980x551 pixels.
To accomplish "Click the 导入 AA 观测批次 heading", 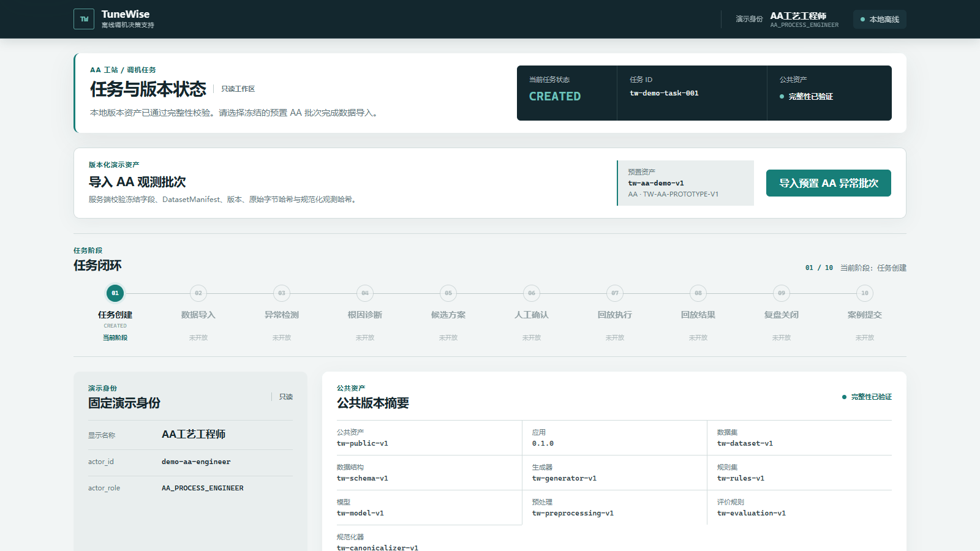I will (137, 182).
